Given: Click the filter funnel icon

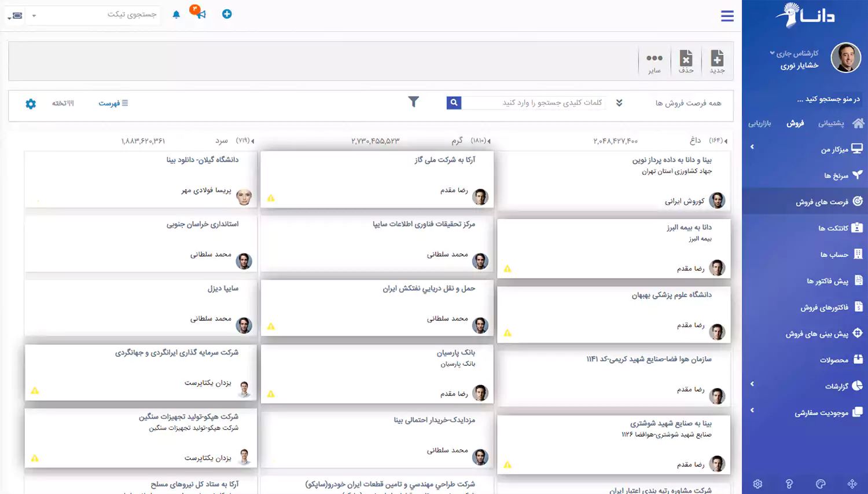Looking at the screenshot, I should pyautogui.click(x=413, y=102).
